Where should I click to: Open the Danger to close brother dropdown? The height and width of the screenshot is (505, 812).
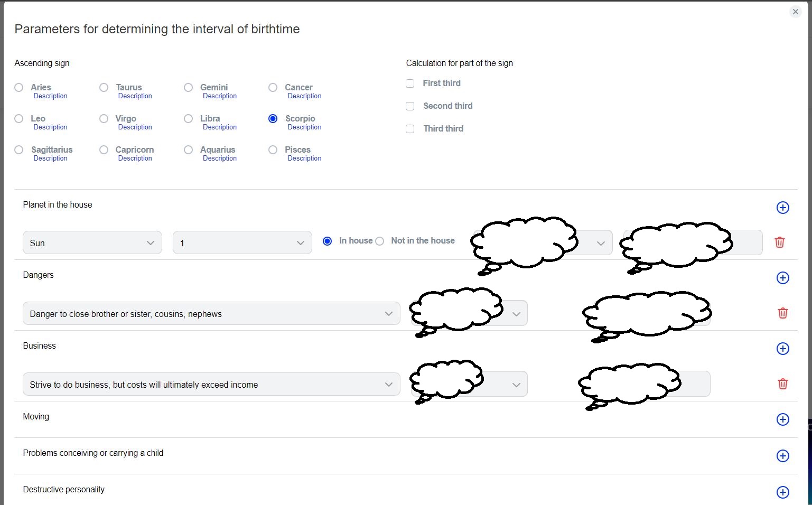coord(211,314)
